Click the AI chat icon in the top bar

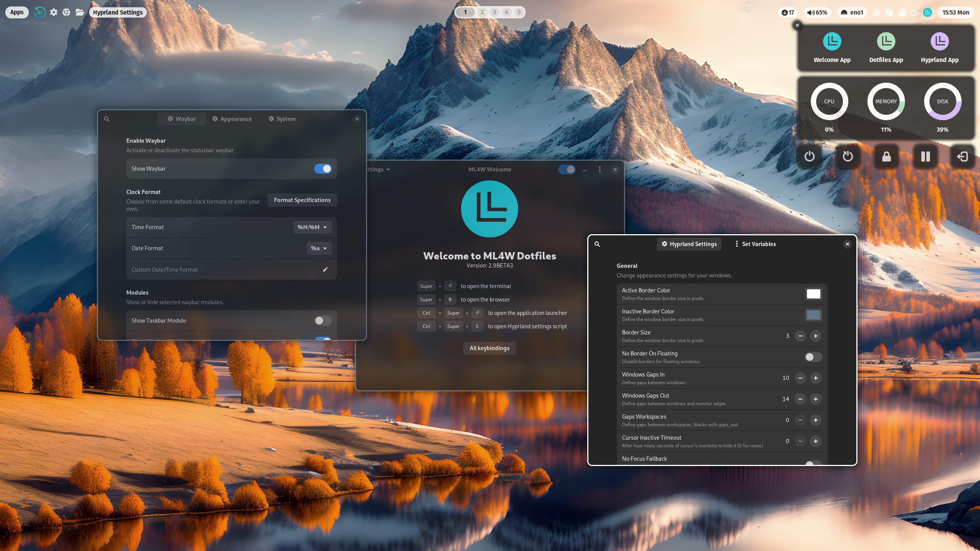pos(40,12)
